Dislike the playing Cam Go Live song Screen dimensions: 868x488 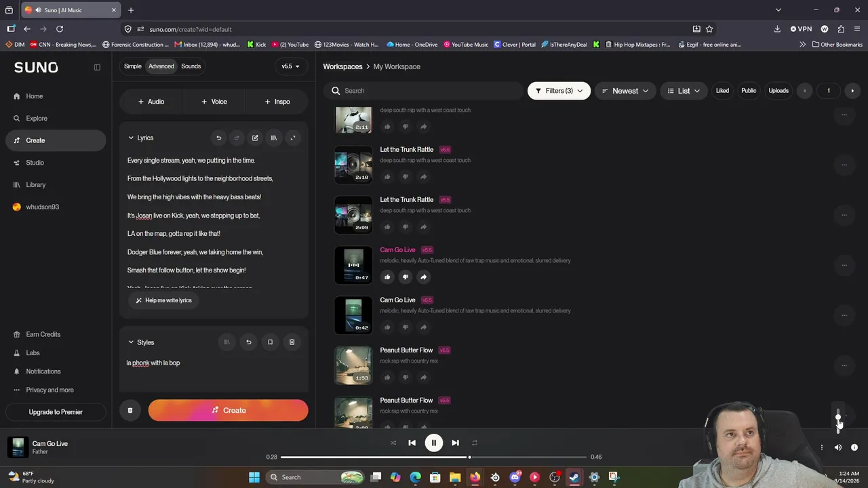tap(406, 277)
